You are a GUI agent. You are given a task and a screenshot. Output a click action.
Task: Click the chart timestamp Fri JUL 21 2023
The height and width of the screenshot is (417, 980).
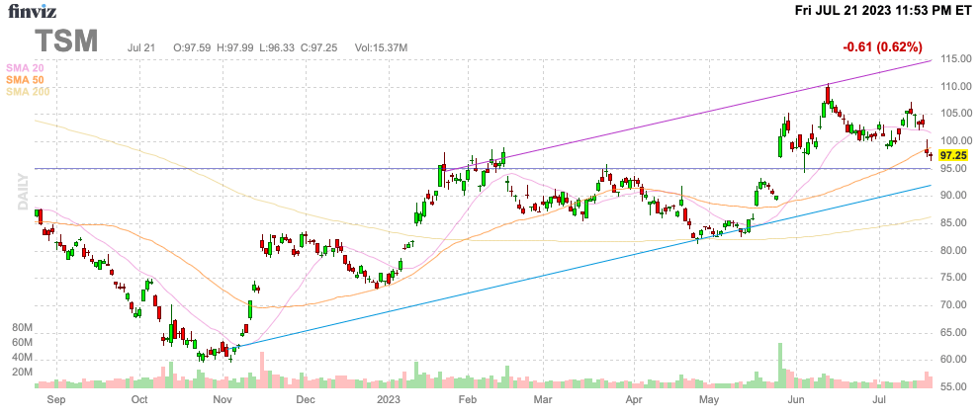[x=884, y=10]
